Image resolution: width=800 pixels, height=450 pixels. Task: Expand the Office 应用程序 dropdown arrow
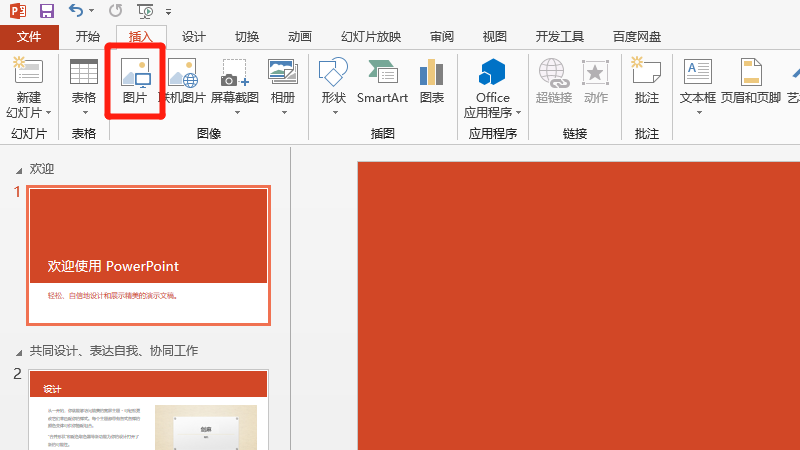518,112
